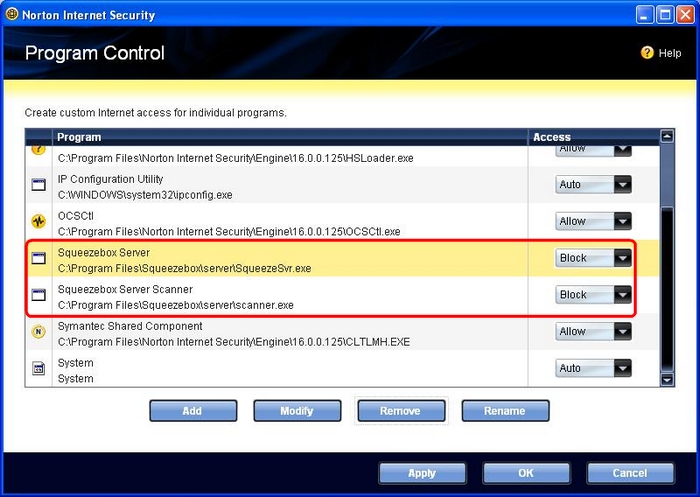Click the System program icon

click(39, 368)
